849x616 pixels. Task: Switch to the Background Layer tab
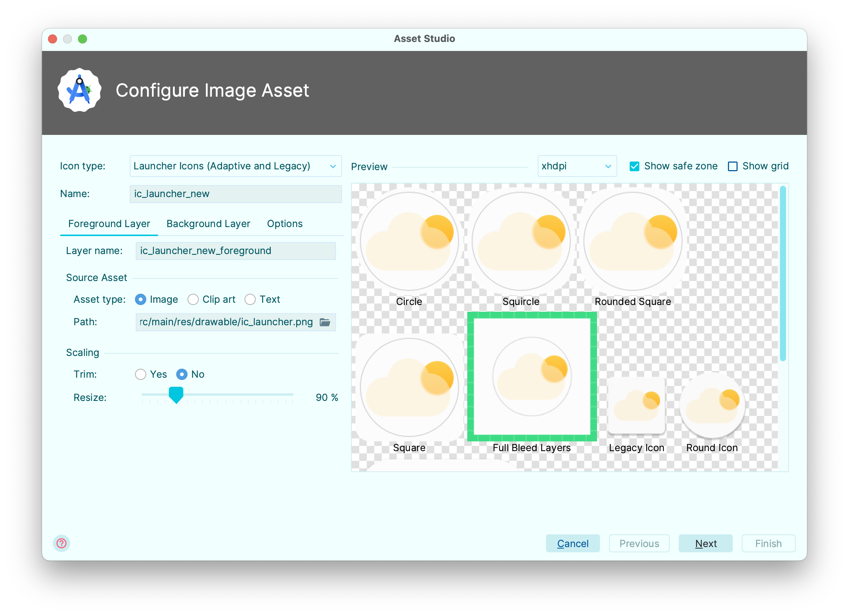click(208, 224)
